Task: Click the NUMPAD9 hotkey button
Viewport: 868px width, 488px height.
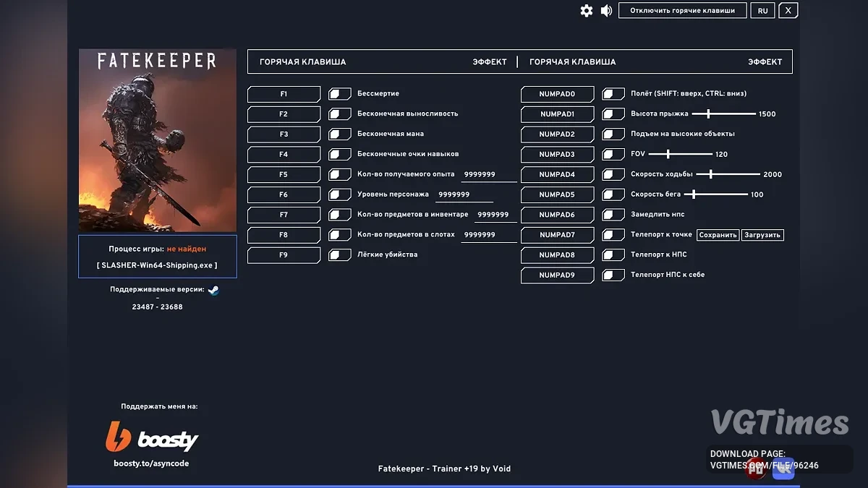Action: click(558, 275)
